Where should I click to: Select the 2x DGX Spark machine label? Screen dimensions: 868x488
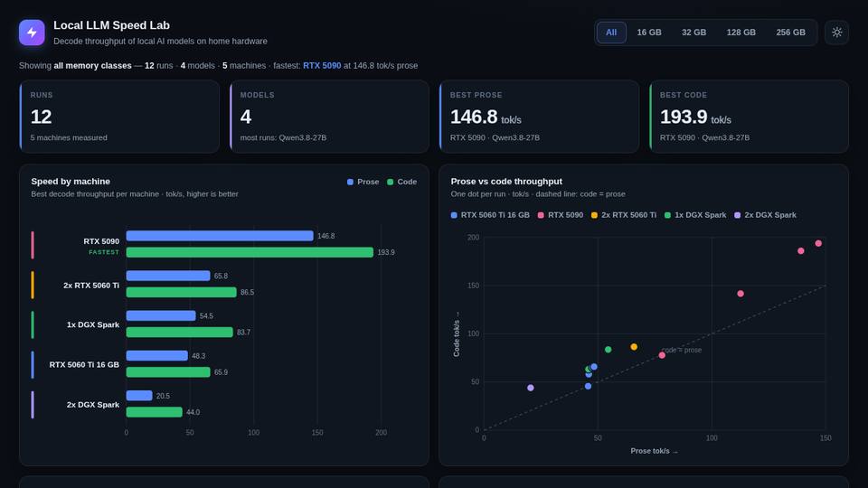(x=93, y=405)
